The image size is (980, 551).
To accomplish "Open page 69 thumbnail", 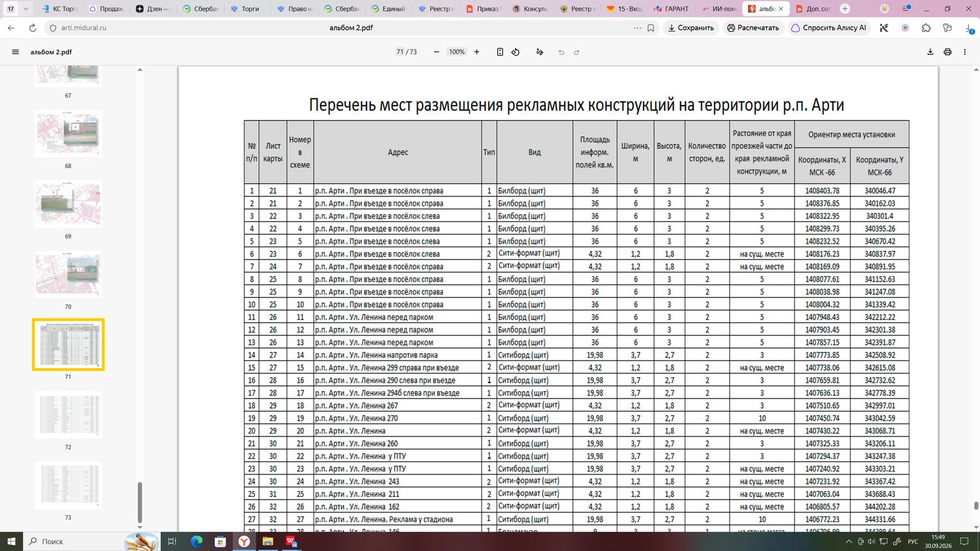I will coord(68,204).
